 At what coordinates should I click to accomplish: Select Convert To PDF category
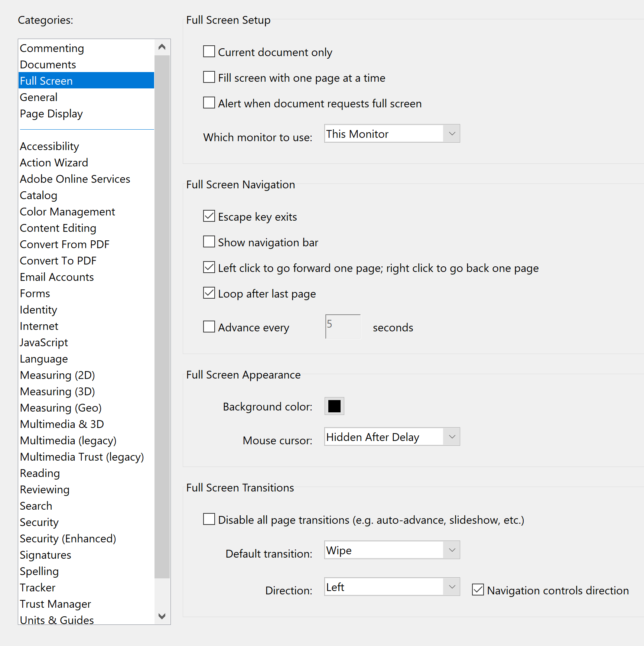pos(86,261)
